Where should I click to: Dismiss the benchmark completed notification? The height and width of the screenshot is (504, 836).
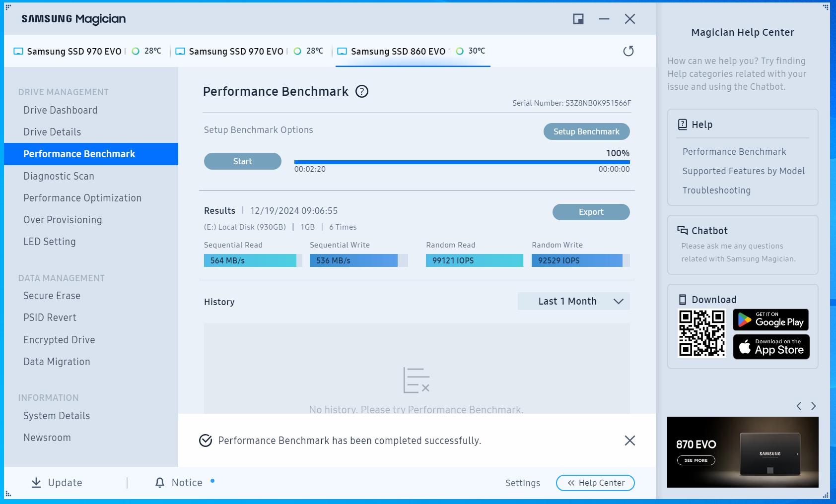click(x=630, y=441)
